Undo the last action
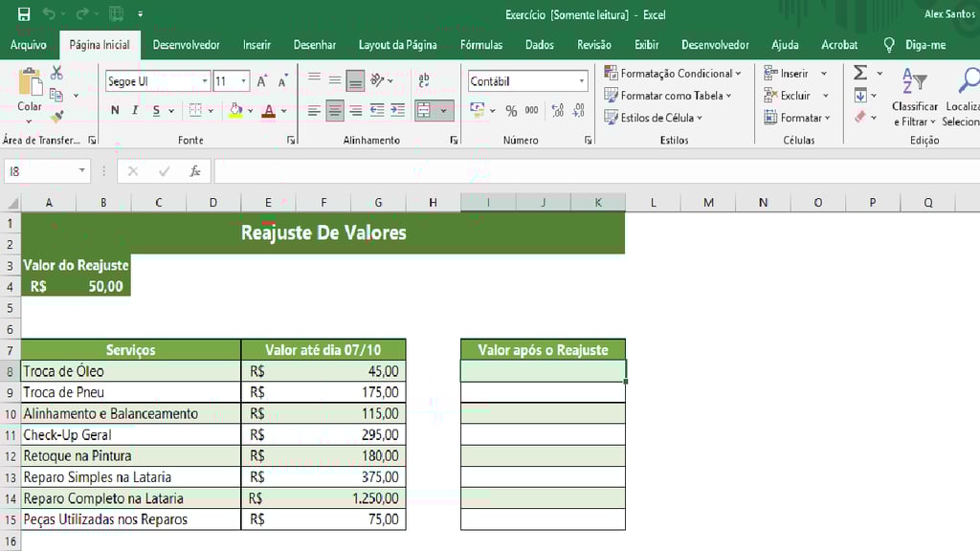Viewport: 980px width, 551px height. click(x=50, y=13)
